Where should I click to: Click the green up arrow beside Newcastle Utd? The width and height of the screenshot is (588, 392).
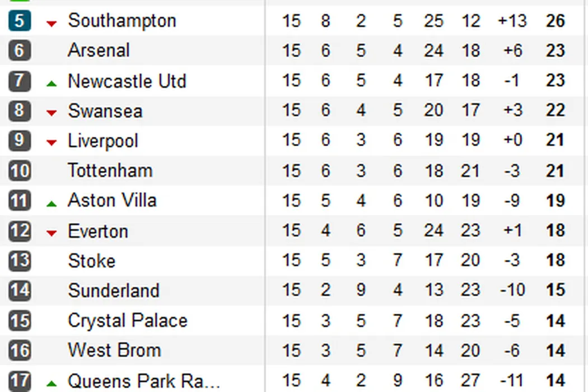point(52,83)
